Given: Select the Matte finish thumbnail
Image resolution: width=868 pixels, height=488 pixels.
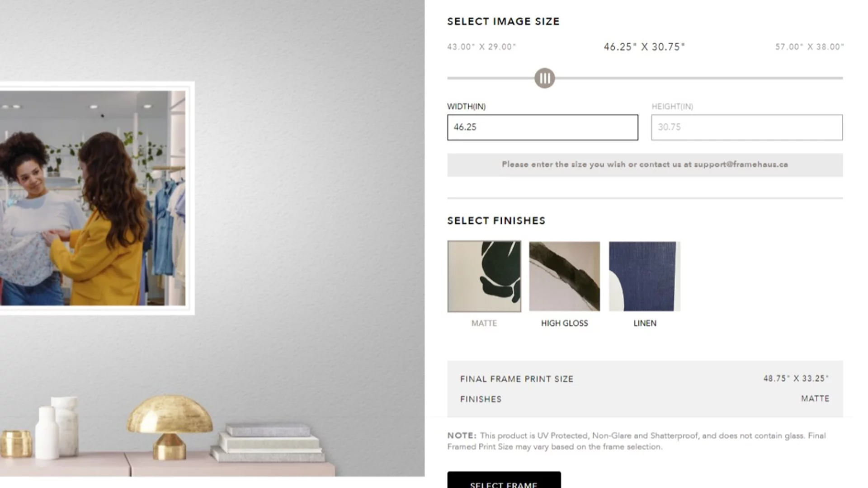Looking at the screenshot, I should tap(484, 276).
